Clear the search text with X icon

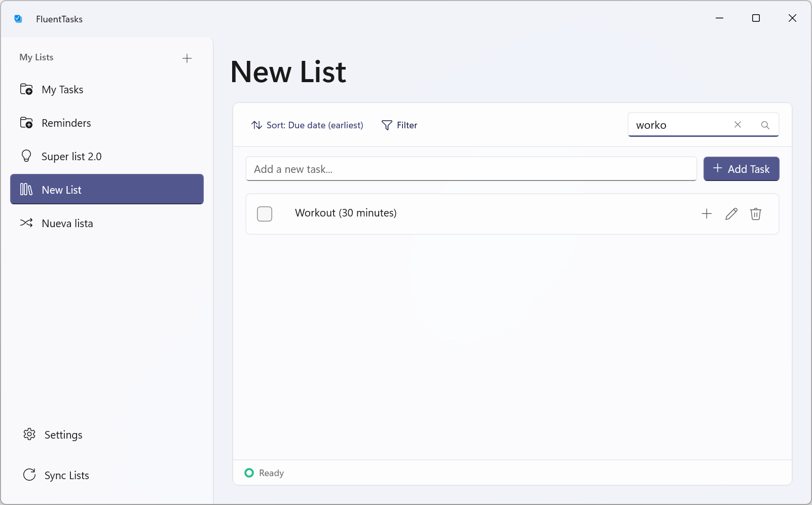coord(737,125)
